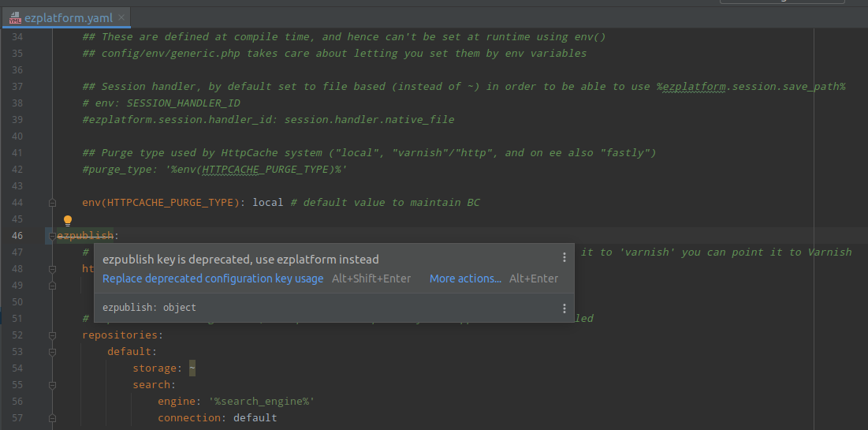Open the kebab menu beside 'ezpublish: object'
868x430 pixels.
pos(564,308)
